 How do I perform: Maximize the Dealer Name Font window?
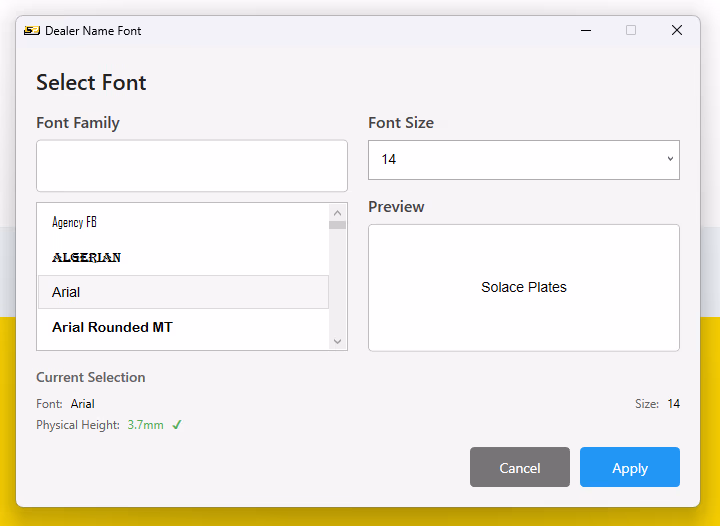[631, 31]
